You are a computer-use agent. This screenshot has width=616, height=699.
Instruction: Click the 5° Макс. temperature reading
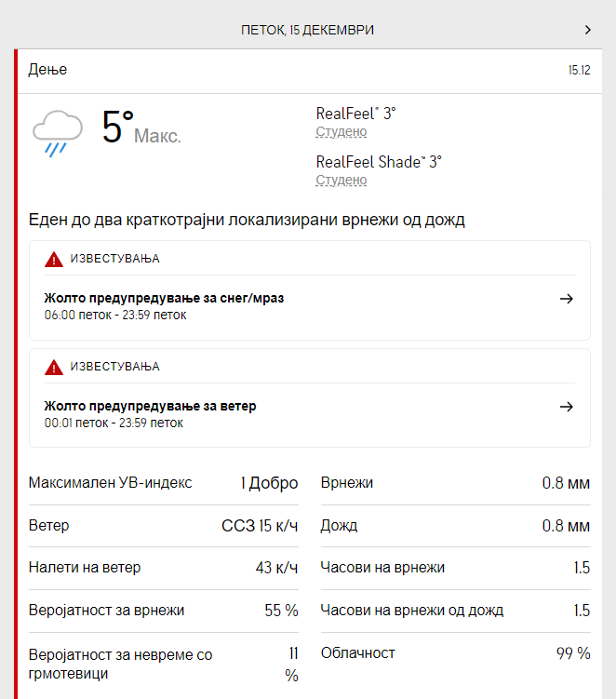pos(141,128)
